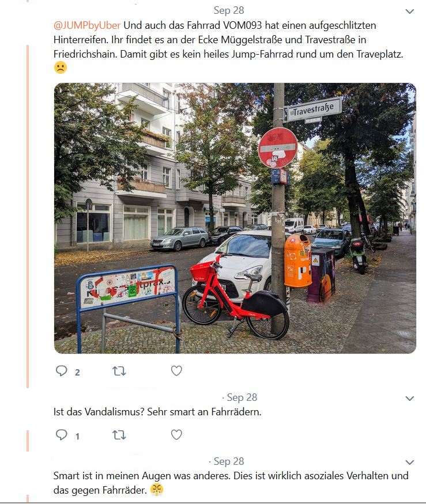Click the sad face emoji in first tweet

[x=61, y=67]
